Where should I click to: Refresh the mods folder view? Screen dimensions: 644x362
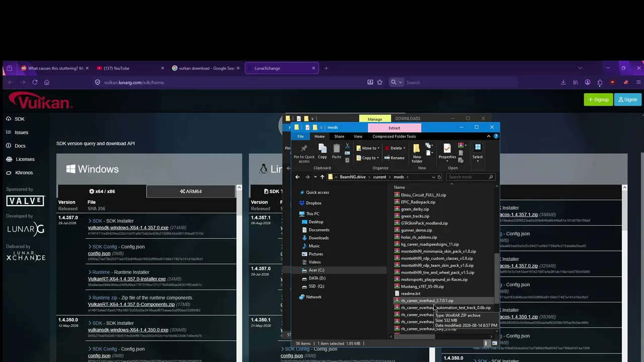[439, 177]
